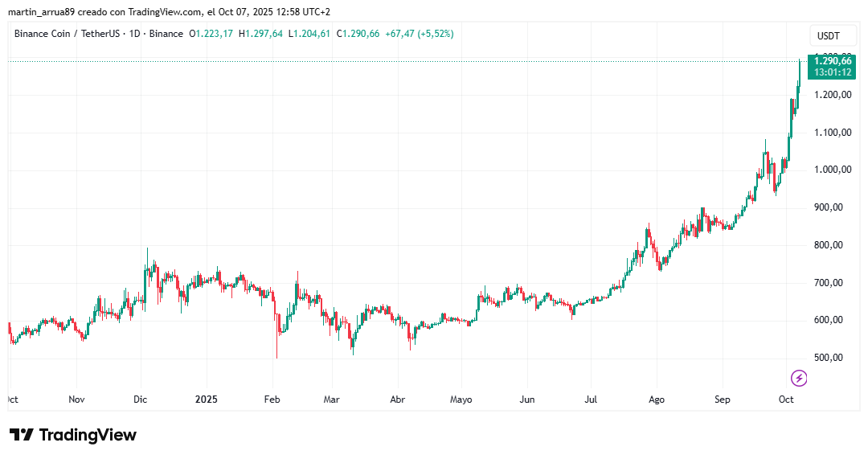This screenshot has width=868, height=459.
Task: Click the Ago label on the time axis
Action: pyautogui.click(x=657, y=399)
